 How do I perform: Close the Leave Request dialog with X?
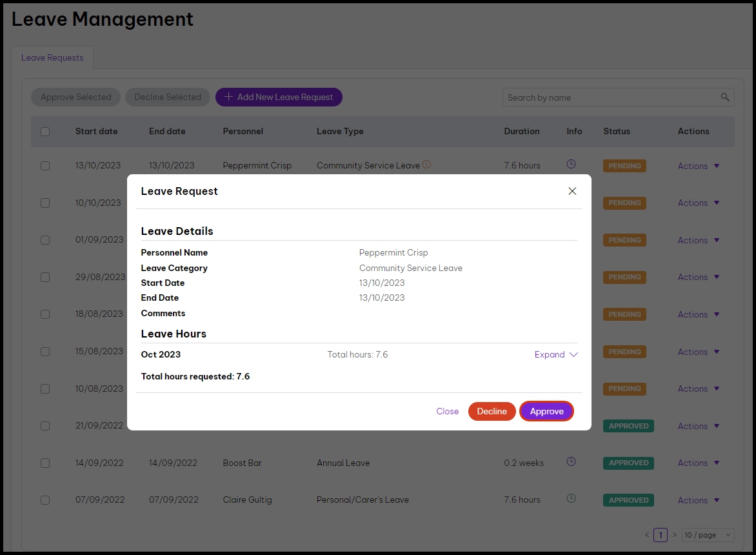[x=572, y=191]
